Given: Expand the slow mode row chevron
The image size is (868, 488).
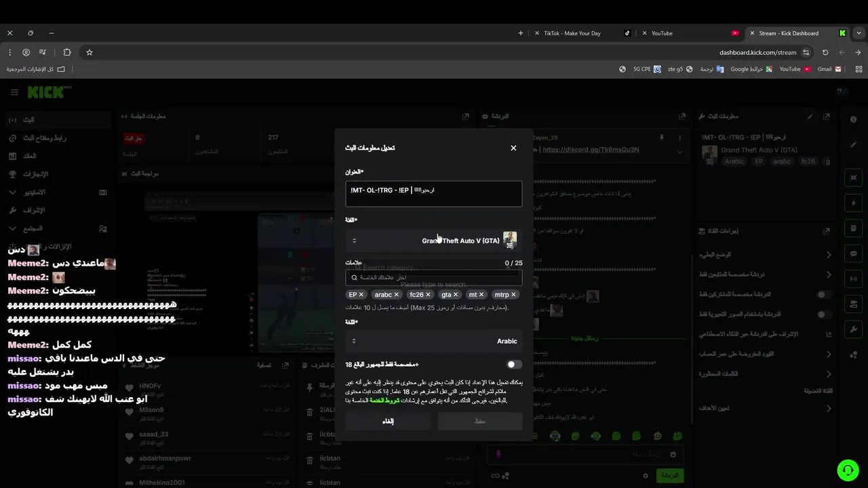Looking at the screenshot, I should click(828, 255).
